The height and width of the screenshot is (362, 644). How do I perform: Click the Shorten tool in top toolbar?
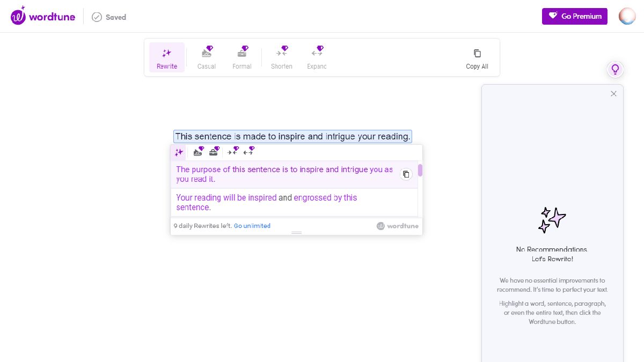pyautogui.click(x=282, y=58)
